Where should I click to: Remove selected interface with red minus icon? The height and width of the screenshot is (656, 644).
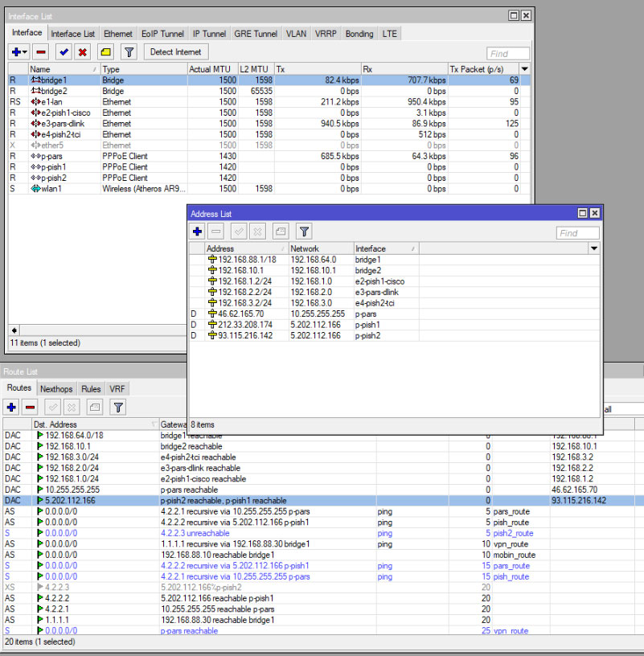41,52
